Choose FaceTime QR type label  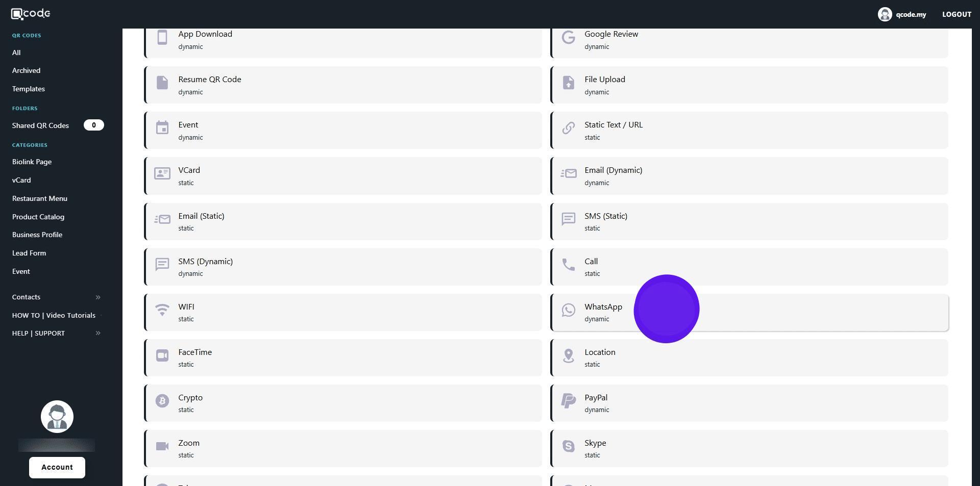point(195,352)
